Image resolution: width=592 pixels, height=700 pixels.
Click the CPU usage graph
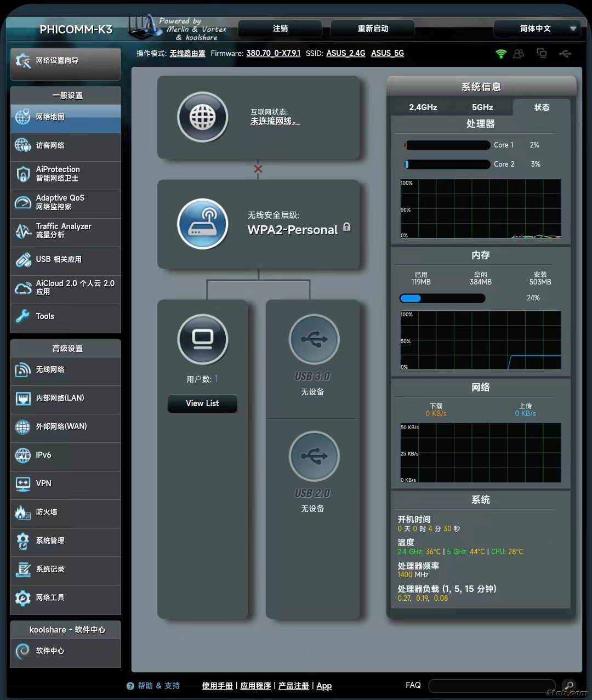(x=481, y=209)
